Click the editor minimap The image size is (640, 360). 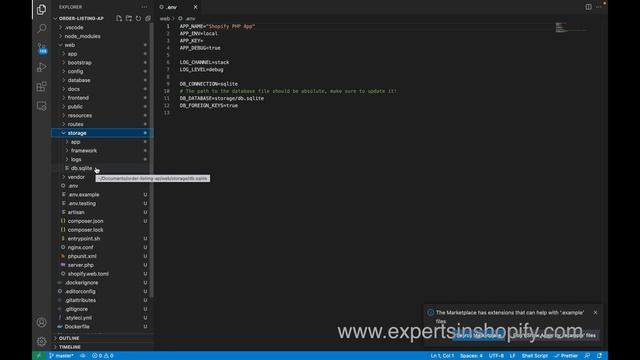[571, 27]
